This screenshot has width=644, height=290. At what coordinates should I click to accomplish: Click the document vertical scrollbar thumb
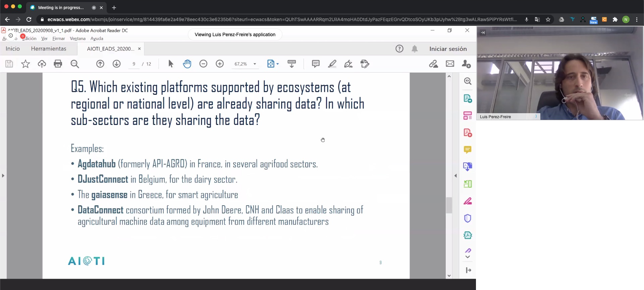(x=449, y=205)
